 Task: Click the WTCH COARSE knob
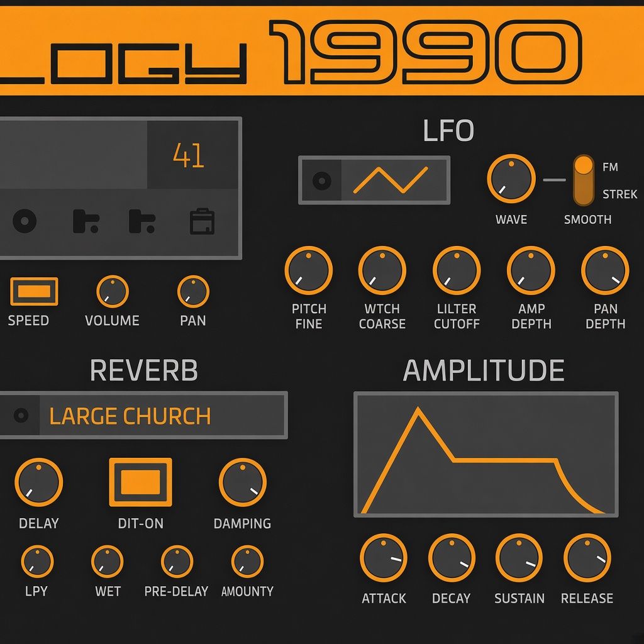pos(382,270)
